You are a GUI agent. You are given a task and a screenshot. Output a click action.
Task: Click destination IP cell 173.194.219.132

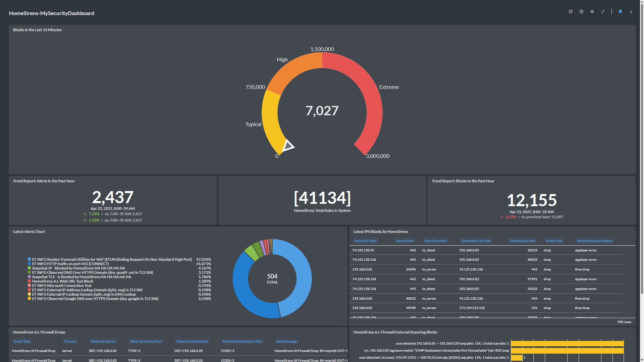pos(472,308)
